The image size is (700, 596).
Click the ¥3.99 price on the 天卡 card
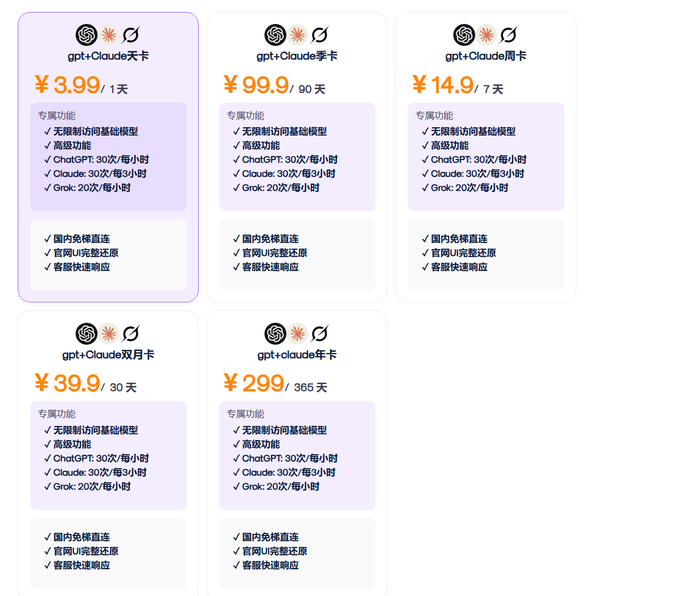click(67, 85)
